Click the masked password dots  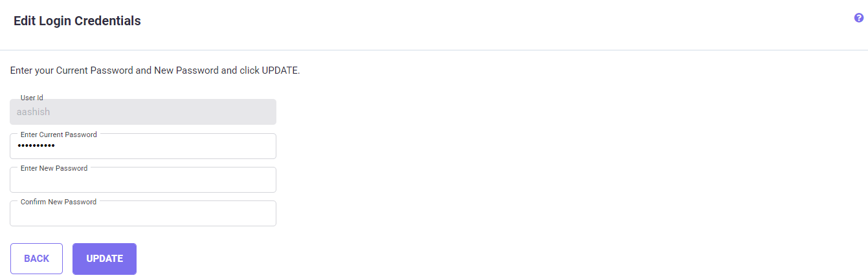click(36, 147)
